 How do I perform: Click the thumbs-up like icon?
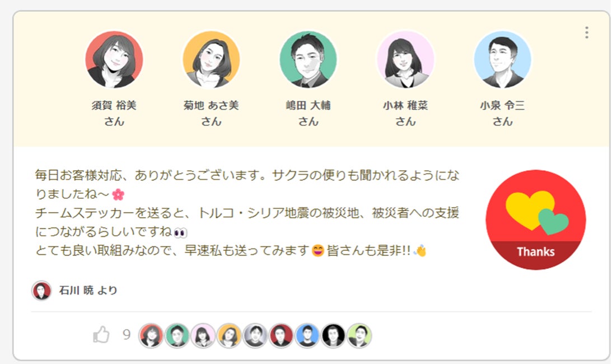[x=101, y=335]
